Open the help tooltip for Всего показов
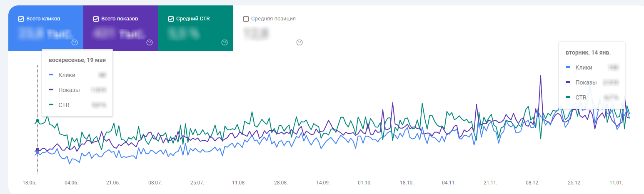The height and width of the screenshot is (194, 644). tap(150, 42)
